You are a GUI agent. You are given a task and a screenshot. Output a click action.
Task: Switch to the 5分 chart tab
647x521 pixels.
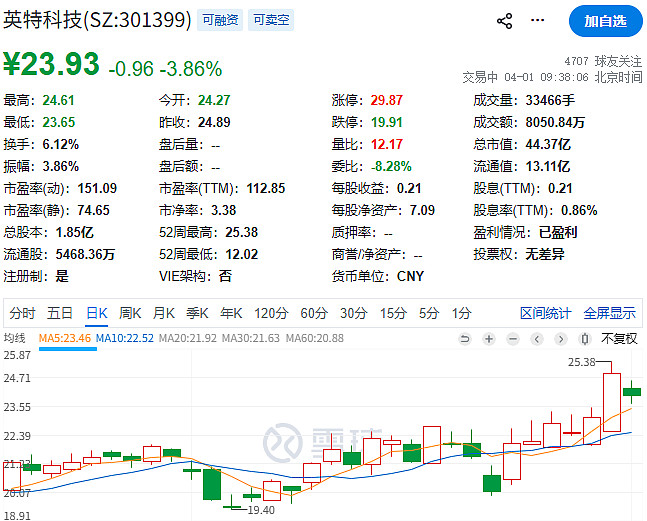[429, 313]
